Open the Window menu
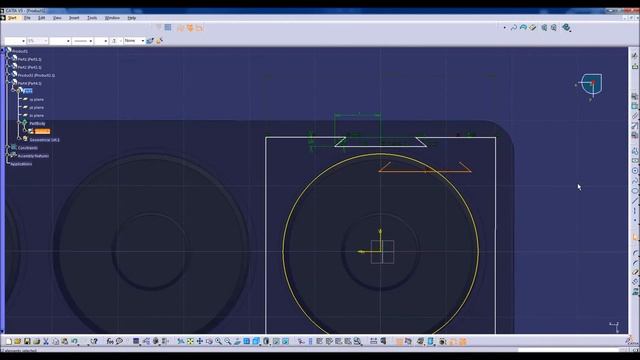 112,18
